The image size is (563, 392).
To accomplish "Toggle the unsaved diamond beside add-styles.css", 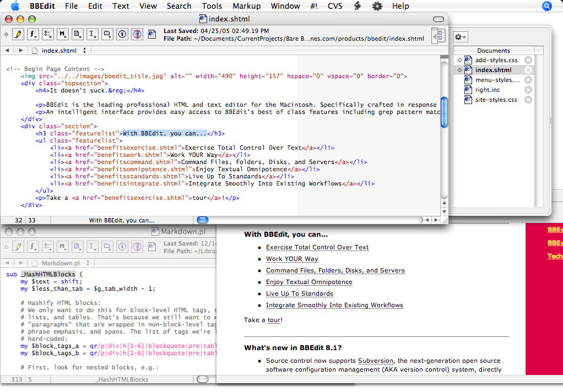I will 460,60.
